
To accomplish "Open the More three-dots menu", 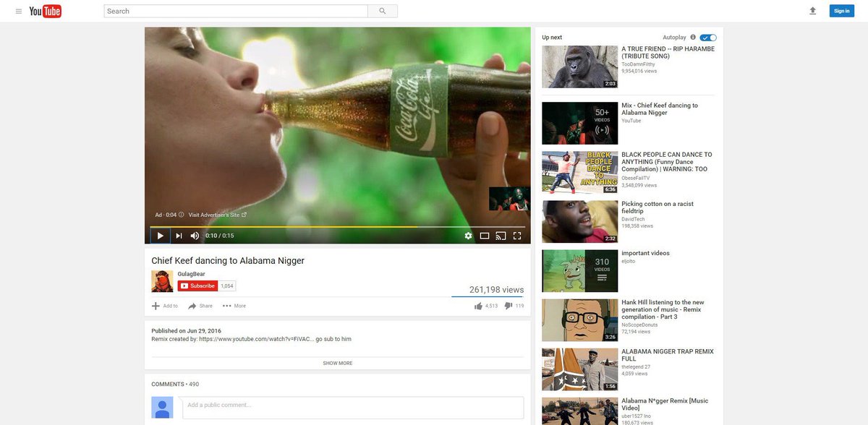I will point(226,306).
